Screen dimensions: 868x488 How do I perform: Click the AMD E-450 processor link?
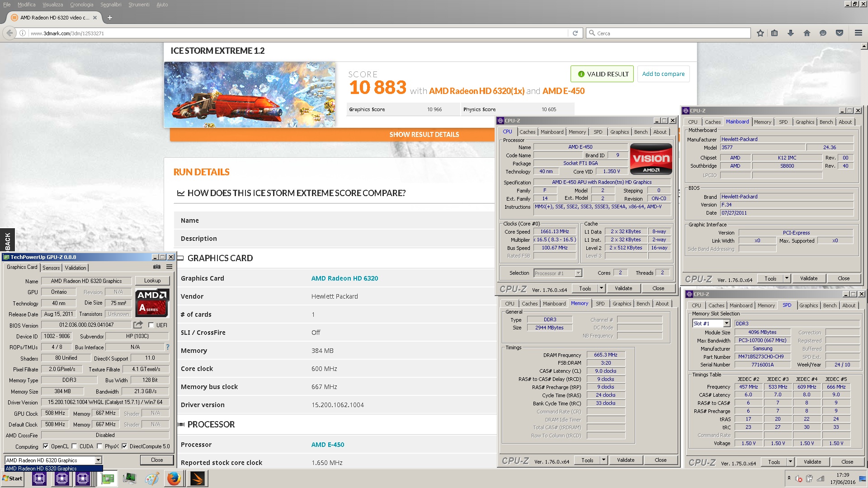(x=328, y=445)
